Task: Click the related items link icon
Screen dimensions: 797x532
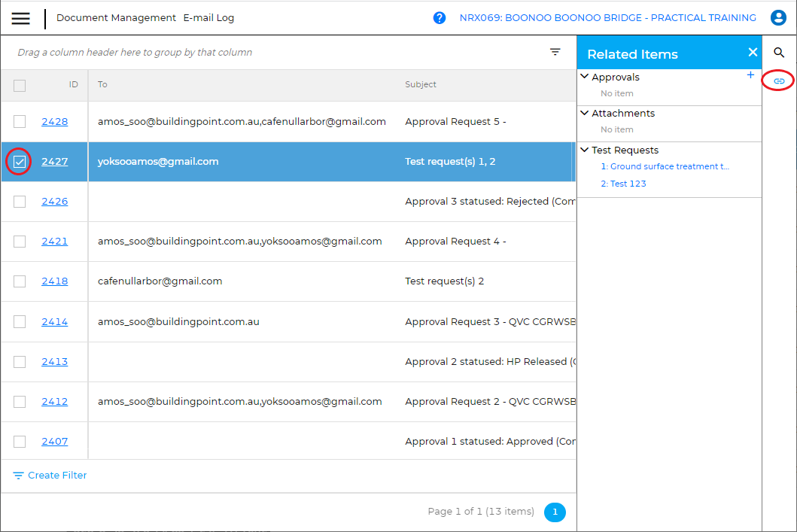Action: (779, 81)
